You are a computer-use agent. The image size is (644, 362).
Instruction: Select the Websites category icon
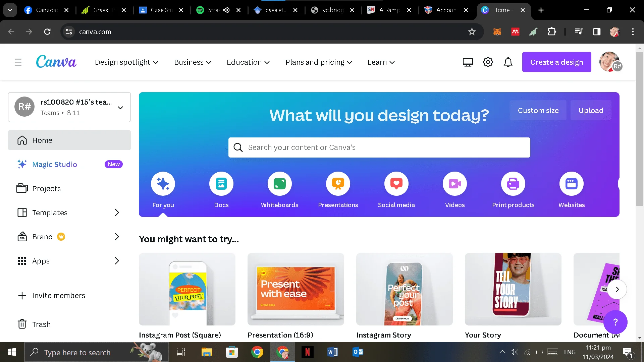click(572, 184)
